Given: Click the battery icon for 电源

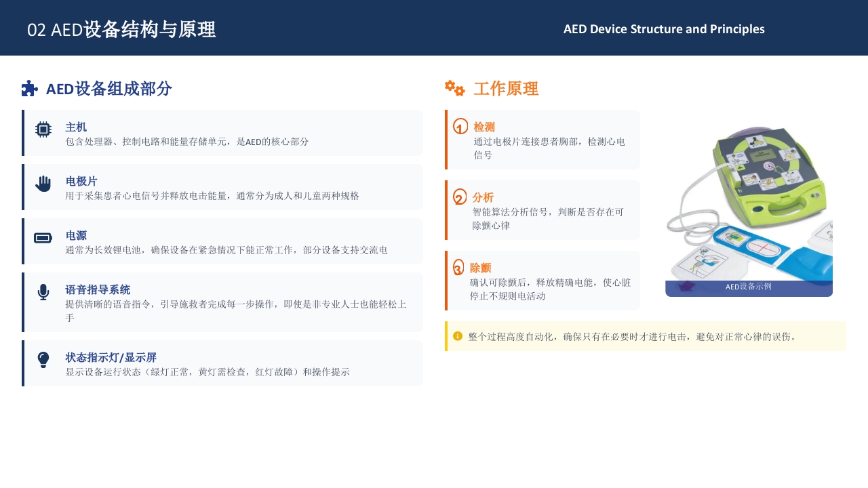Looking at the screenshot, I should pyautogui.click(x=43, y=237).
